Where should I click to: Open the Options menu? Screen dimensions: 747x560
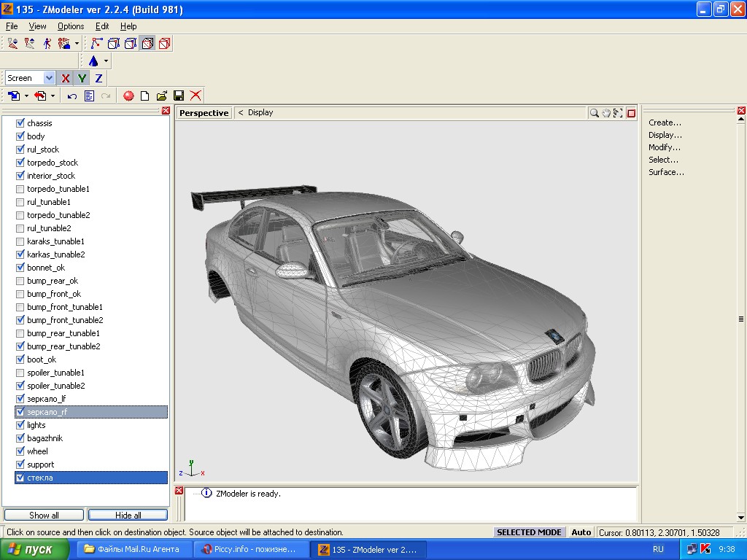coord(71,26)
